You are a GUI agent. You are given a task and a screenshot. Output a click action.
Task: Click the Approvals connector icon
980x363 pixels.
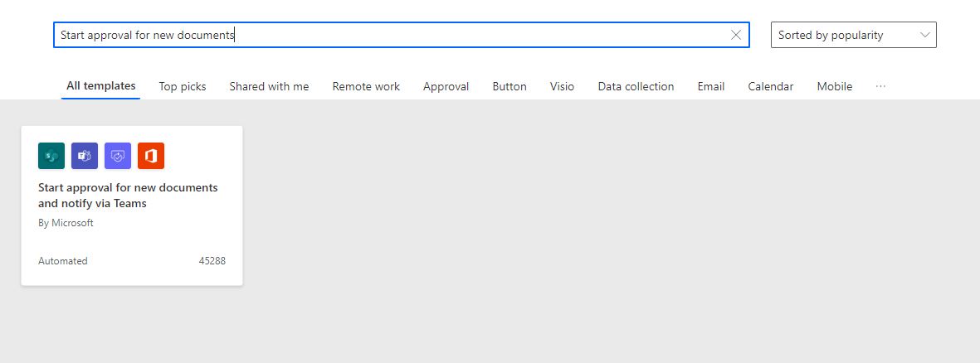click(118, 156)
